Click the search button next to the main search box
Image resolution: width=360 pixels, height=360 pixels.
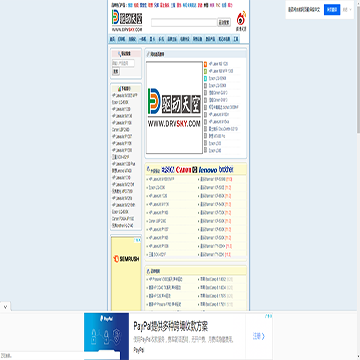[224, 23]
